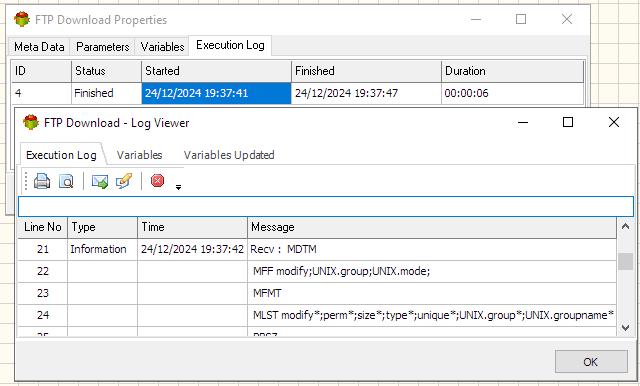
Task: Click time 24/12/2024 19:37:42 on line 21
Action: point(192,249)
